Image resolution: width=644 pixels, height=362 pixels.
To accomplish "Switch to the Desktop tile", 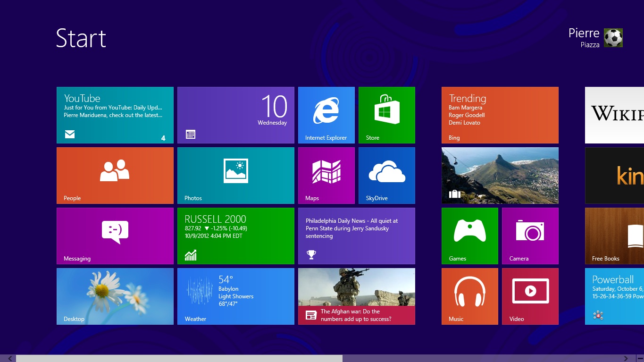I will (115, 296).
